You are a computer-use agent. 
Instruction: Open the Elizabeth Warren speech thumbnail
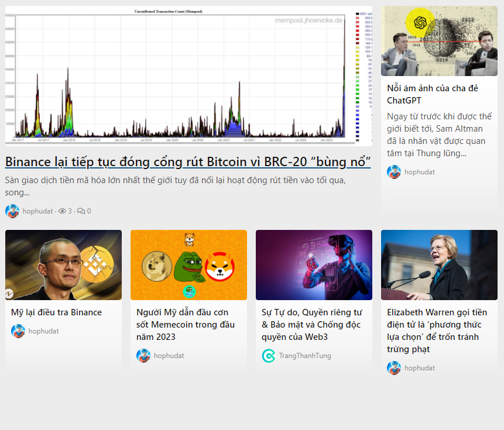pos(439,265)
